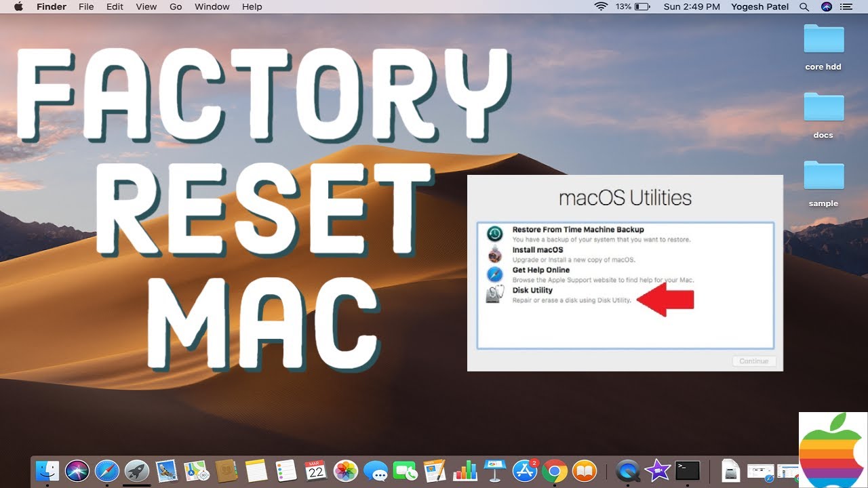The height and width of the screenshot is (488, 868).
Task: Open Books app in Dock
Action: click(584, 470)
